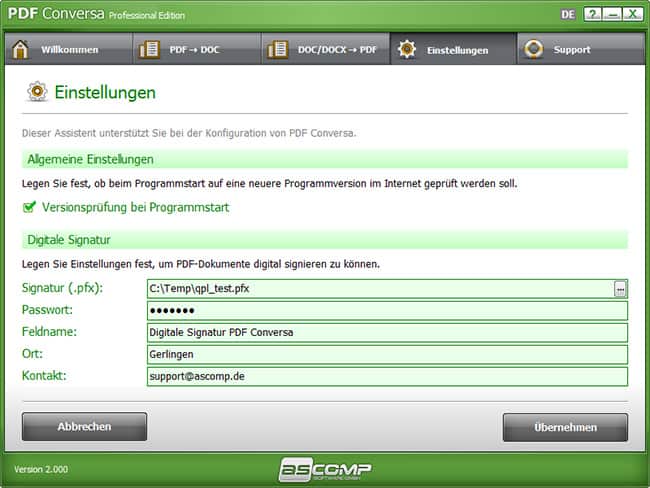Click the document icon on DOC/DOCX → PDF tab
The height and width of the screenshot is (488, 650).
click(277, 50)
